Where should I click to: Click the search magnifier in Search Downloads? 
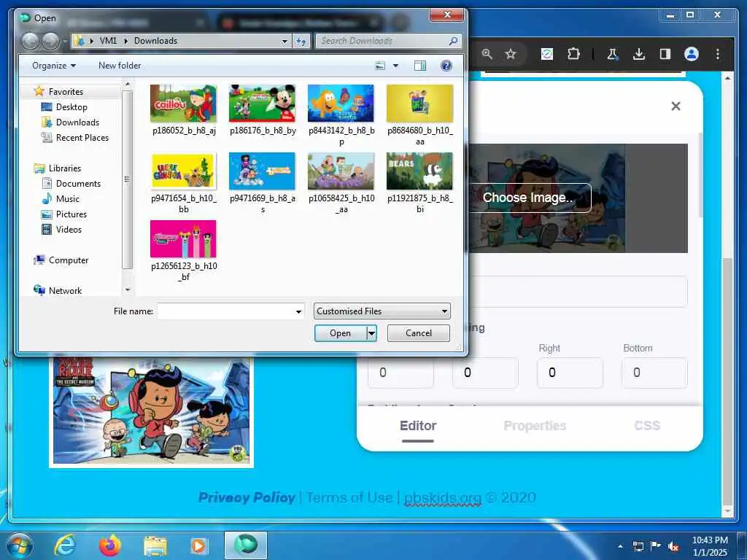coord(453,41)
